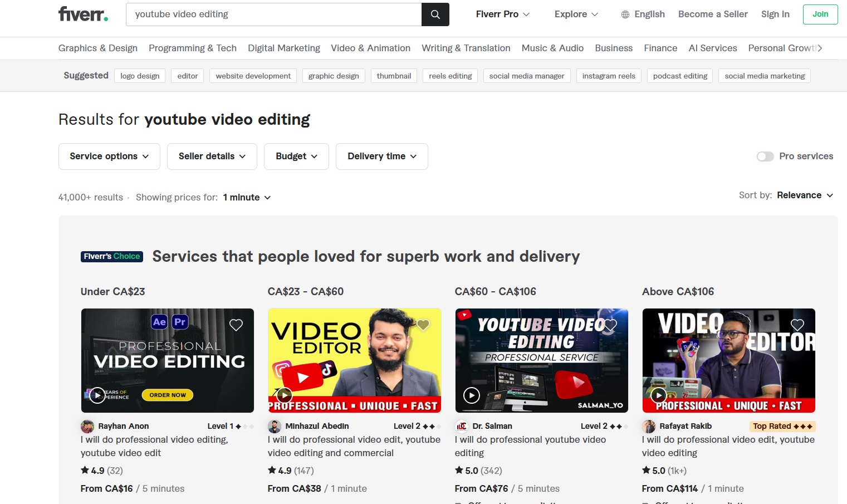
Task: Open Dr. Salman's profile avatar
Action: pos(462,427)
